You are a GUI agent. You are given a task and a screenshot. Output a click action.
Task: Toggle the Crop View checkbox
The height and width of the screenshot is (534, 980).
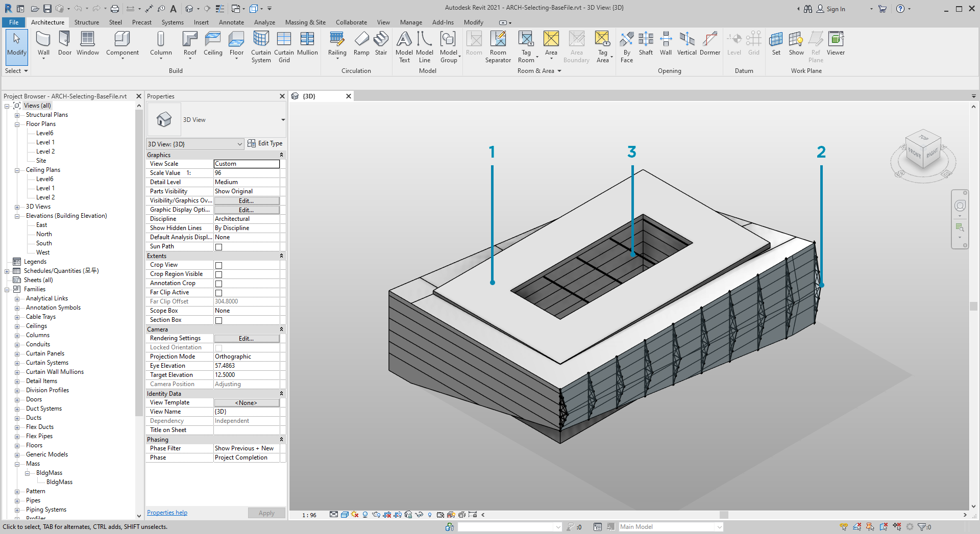tap(218, 265)
